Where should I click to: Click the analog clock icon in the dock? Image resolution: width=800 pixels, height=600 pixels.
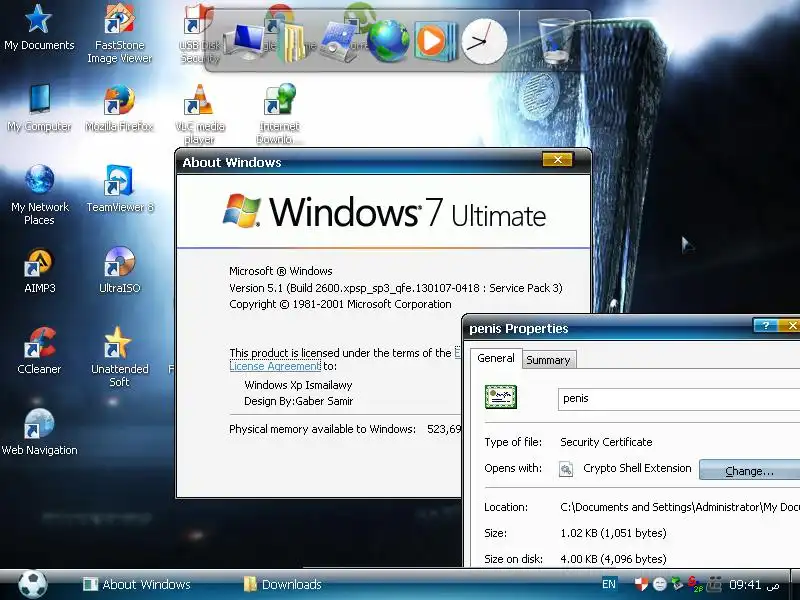[x=484, y=42]
